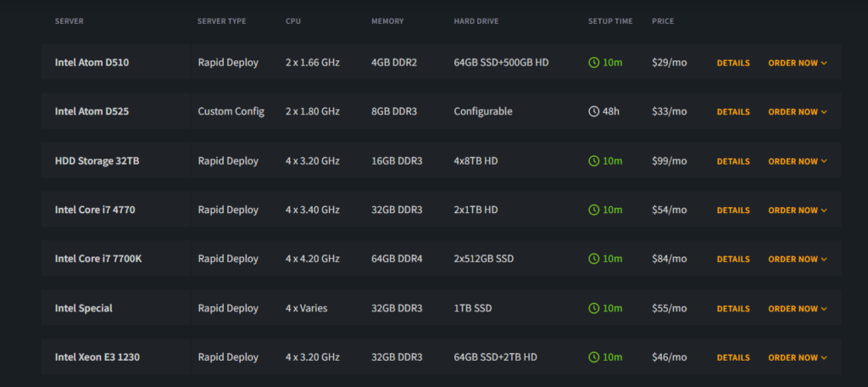
Task: Click the $84/mo price
Action: click(x=670, y=259)
